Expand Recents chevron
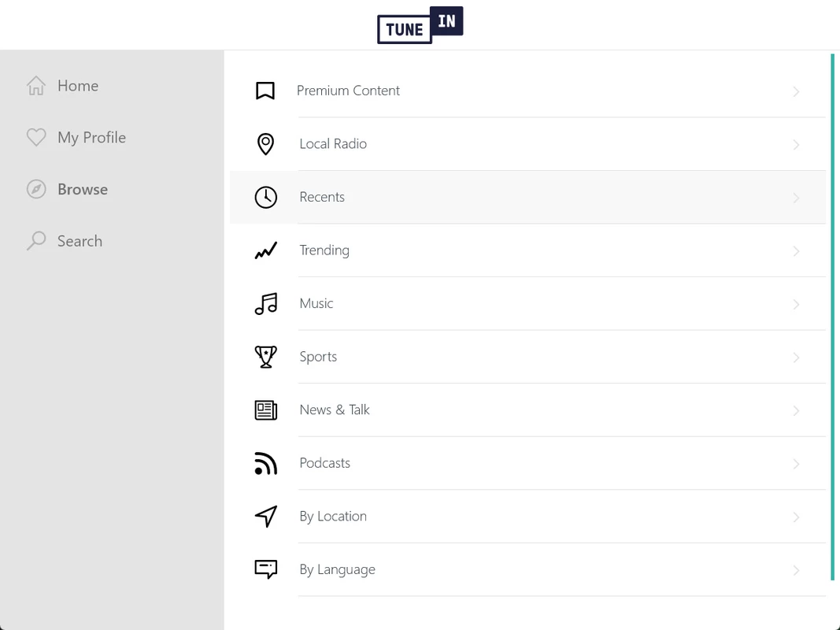The image size is (840, 630). [796, 198]
